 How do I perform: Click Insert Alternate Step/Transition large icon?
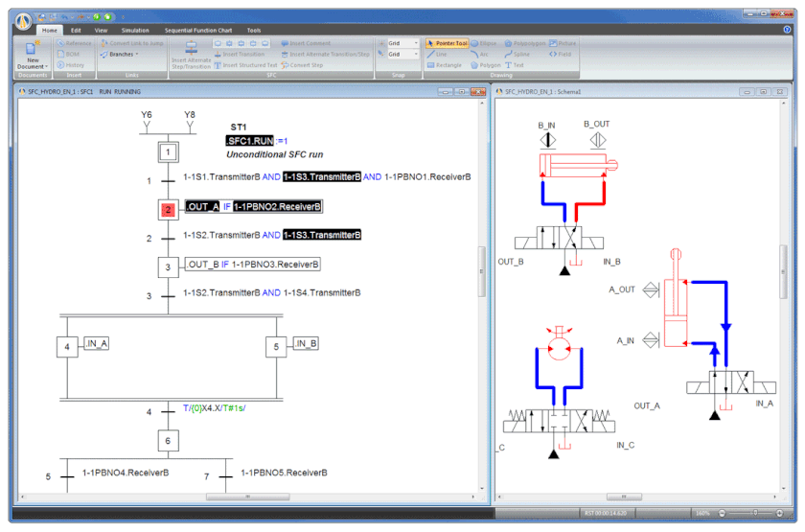click(x=191, y=48)
